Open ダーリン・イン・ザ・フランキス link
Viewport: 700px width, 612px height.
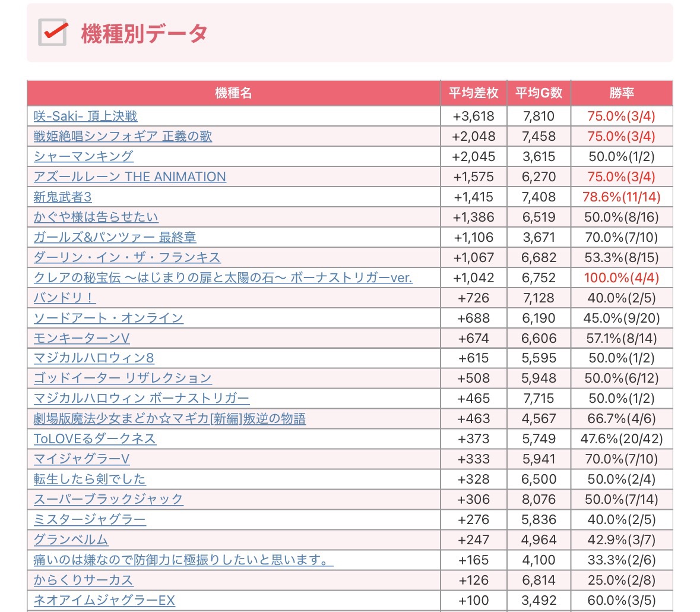(127, 257)
